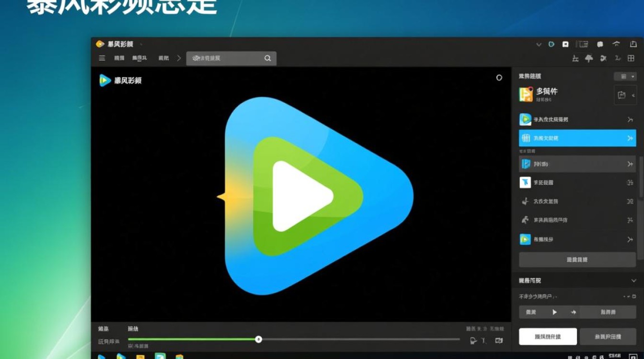Click the third toolbar tab before the chevron
This screenshot has height=359, width=644.
coord(163,58)
